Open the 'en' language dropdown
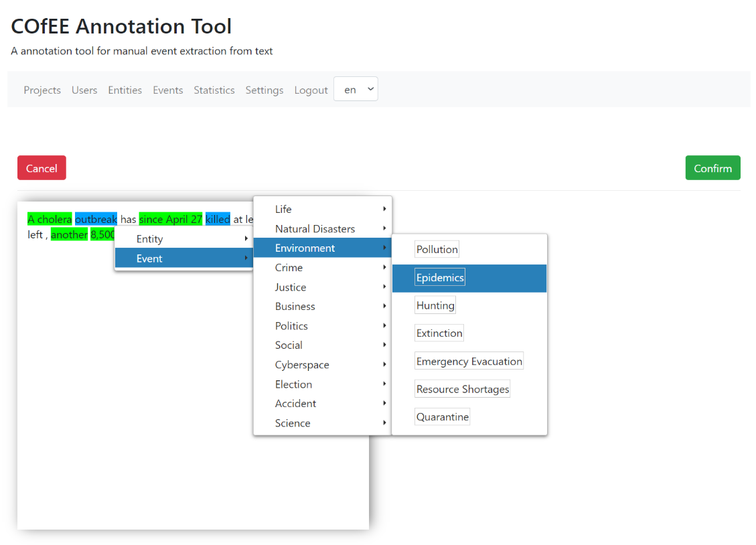 click(x=356, y=89)
